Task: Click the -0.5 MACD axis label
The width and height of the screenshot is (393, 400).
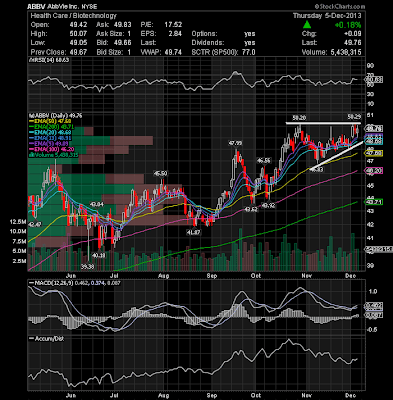Action: 372,330
